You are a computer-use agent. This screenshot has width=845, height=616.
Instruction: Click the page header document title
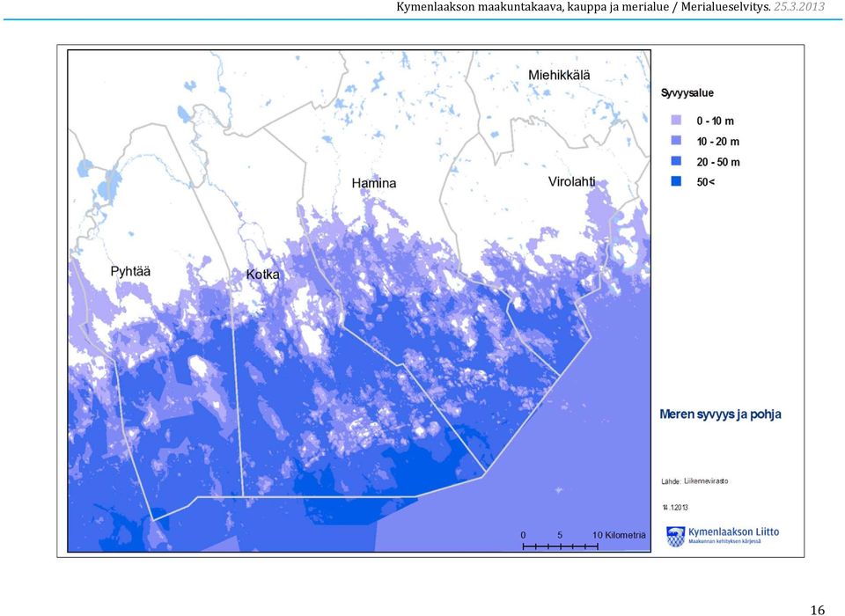[584, 7]
